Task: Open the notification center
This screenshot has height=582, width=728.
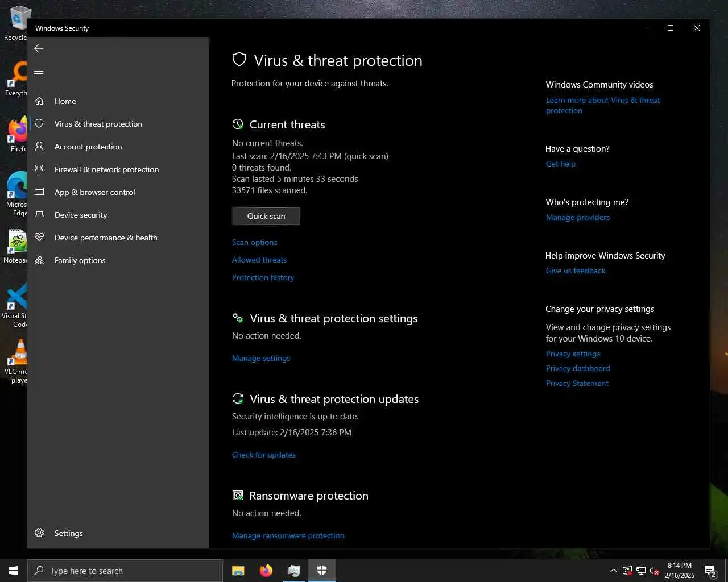Action: coord(710,571)
